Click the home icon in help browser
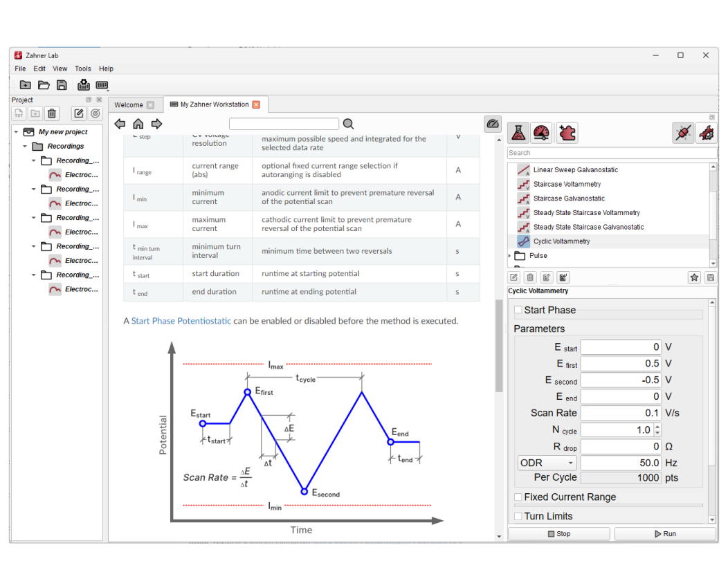This screenshot has width=728, height=581. point(138,124)
